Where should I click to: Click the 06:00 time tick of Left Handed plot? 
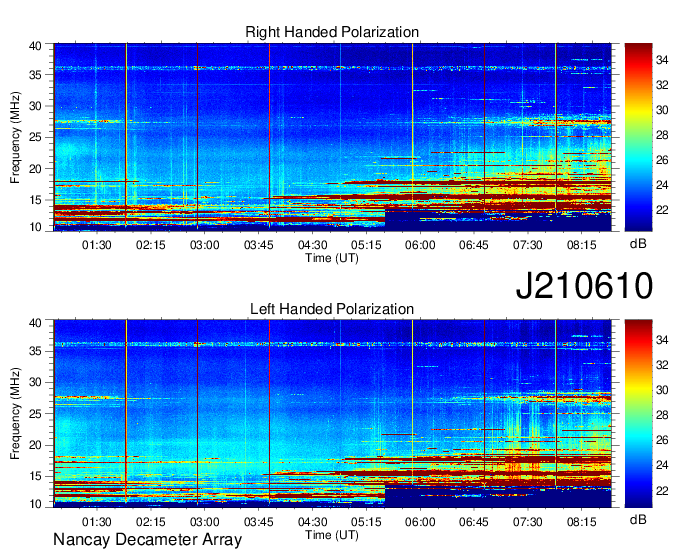(x=420, y=522)
